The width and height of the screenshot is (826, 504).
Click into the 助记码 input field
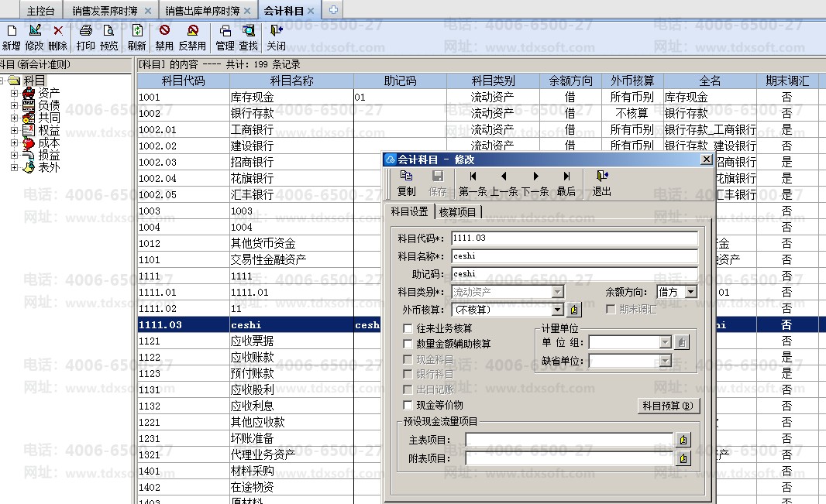[575, 274]
